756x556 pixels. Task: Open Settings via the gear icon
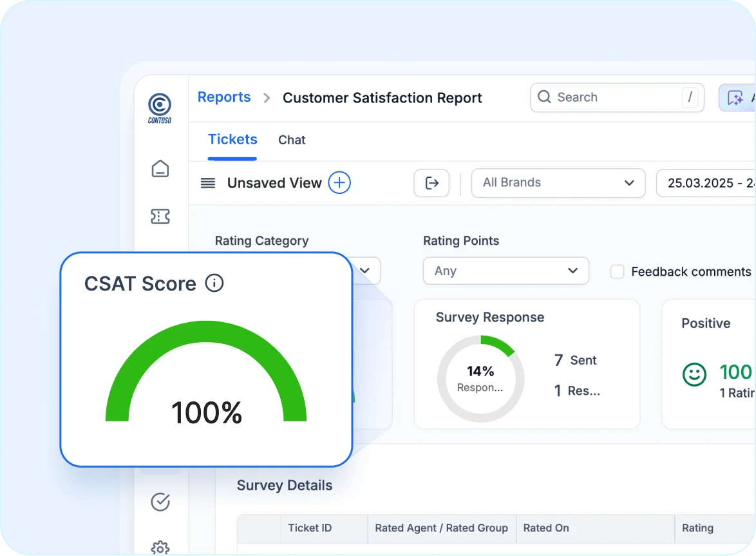(160, 547)
